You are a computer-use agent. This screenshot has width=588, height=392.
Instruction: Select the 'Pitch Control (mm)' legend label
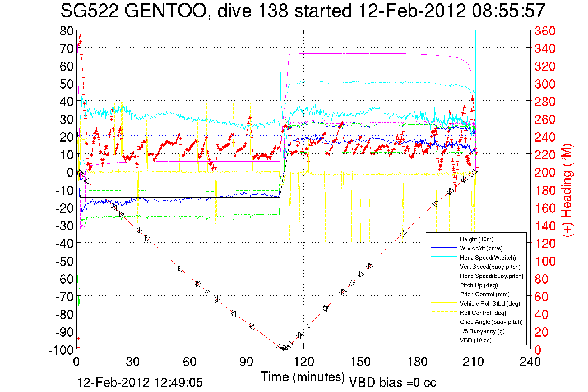[x=485, y=294]
